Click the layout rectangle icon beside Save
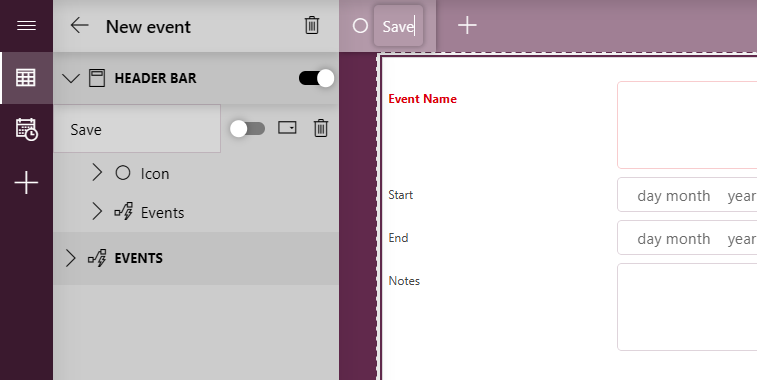This screenshot has height=380, width=757. (x=287, y=127)
